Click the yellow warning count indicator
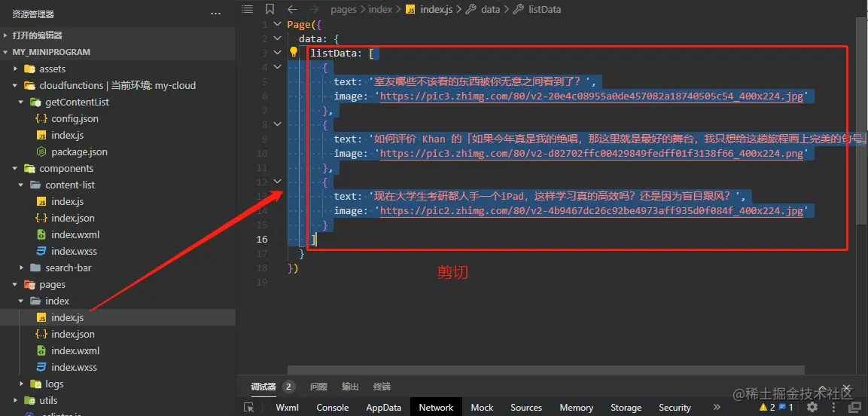 (767, 407)
